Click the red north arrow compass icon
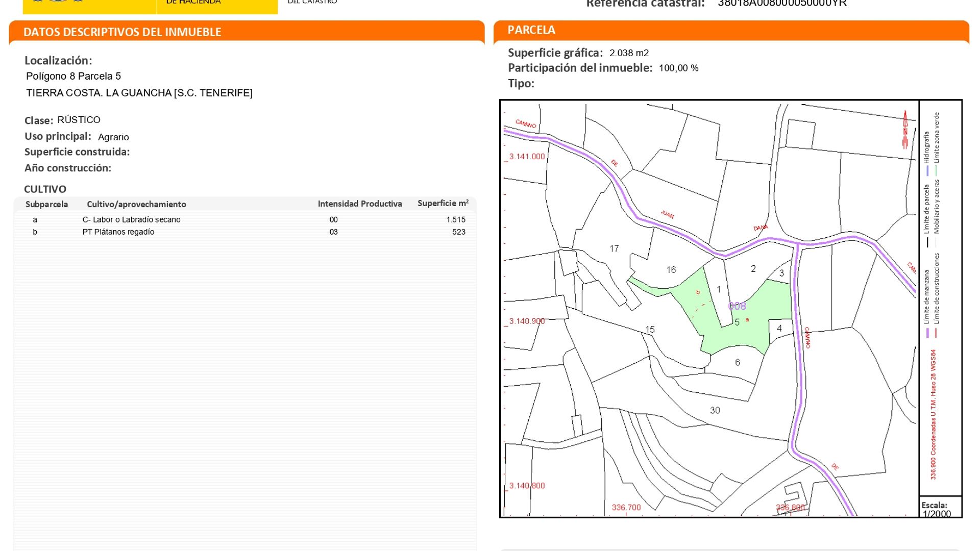 [905, 130]
